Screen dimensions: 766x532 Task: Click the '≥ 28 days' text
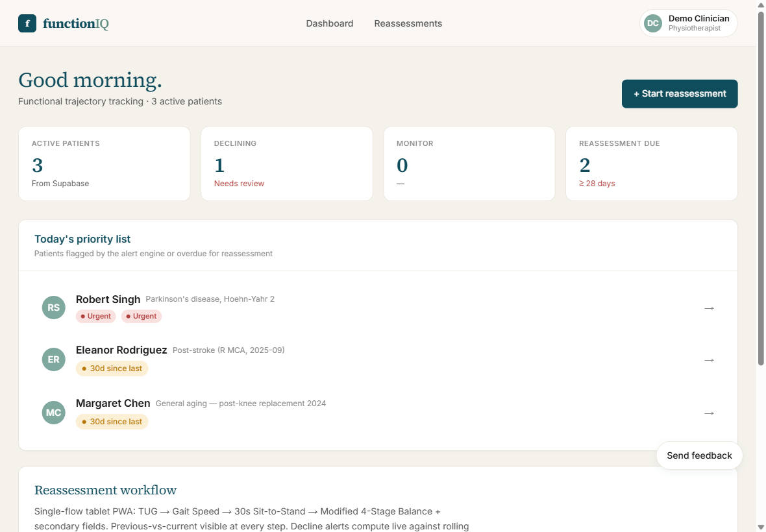click(x=597, y=184)
